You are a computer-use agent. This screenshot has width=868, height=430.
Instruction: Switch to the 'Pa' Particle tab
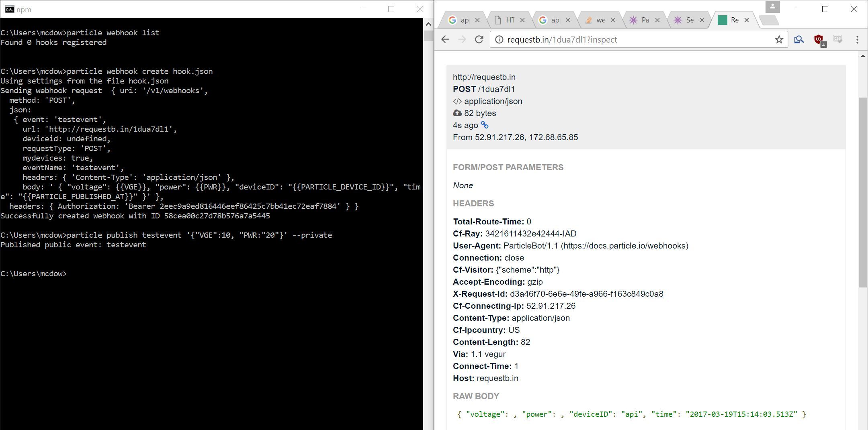click(645, 20)
